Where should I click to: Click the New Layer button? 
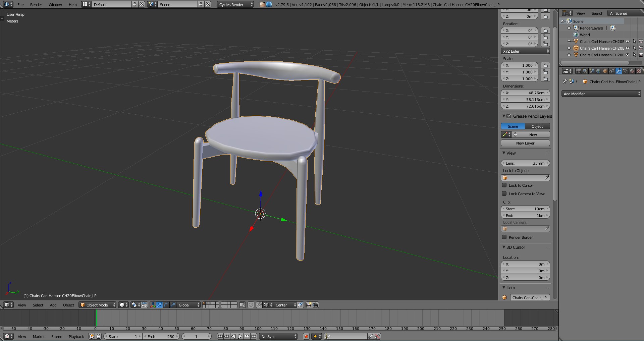525,143
